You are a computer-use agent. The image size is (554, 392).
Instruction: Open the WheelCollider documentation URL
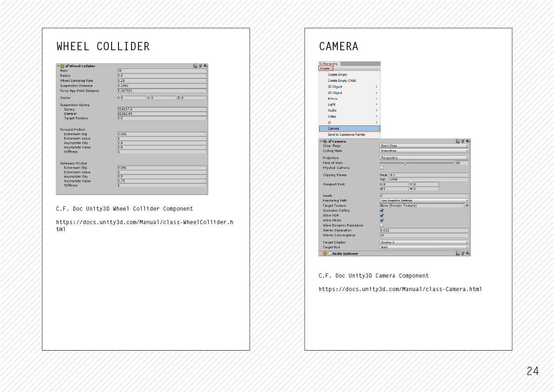click(145, 226)
